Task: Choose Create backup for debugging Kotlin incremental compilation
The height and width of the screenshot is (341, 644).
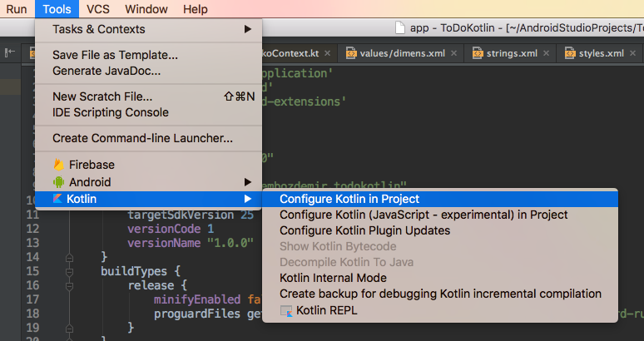Action: click(440, 294)
